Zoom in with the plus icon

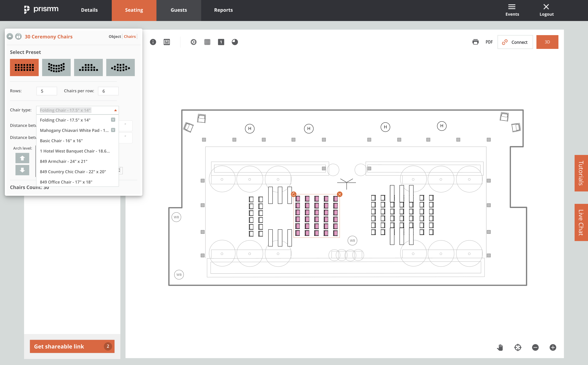click(553, 347)
